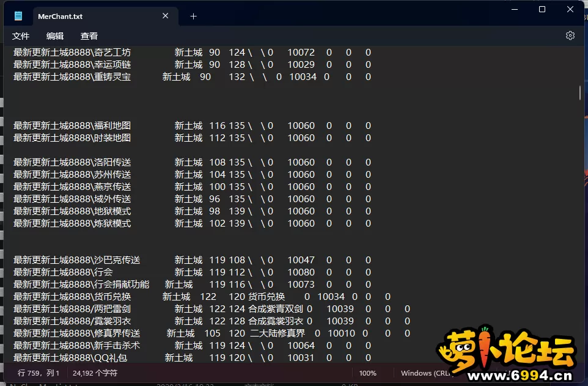Place cursor on 重铸灵宝 line
Screen dimensions: 588x386
193,77
